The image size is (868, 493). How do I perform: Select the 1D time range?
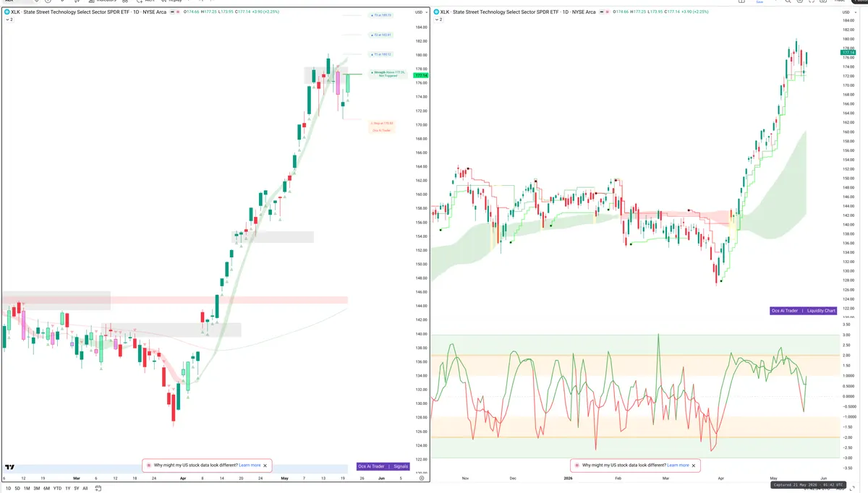[9, 489]
